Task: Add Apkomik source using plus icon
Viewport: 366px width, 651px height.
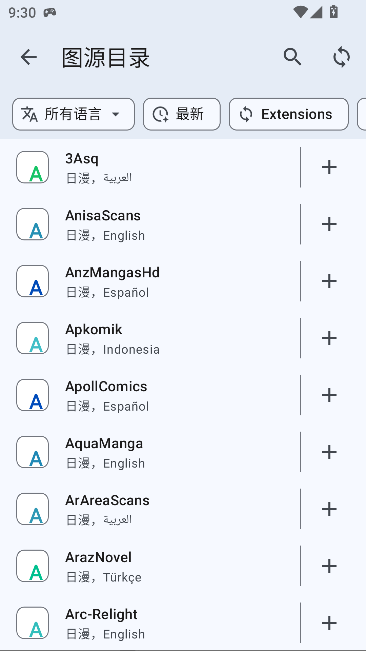Action: [x=329, y=338]
